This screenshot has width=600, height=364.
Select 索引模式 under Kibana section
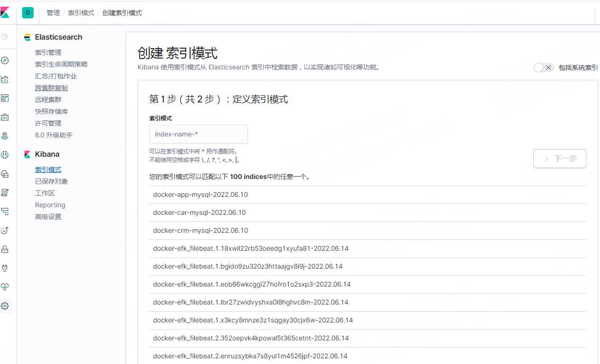(x=48, y=169)
